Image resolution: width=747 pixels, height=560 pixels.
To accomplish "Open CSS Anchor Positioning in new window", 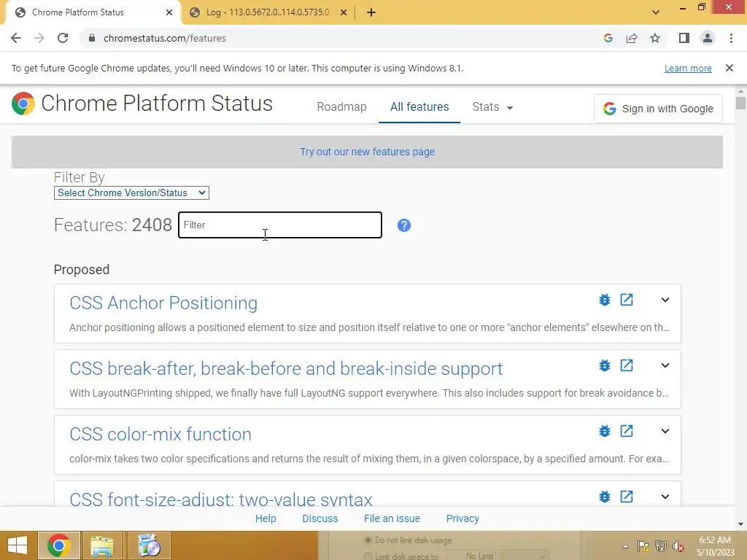I will 627,300.
